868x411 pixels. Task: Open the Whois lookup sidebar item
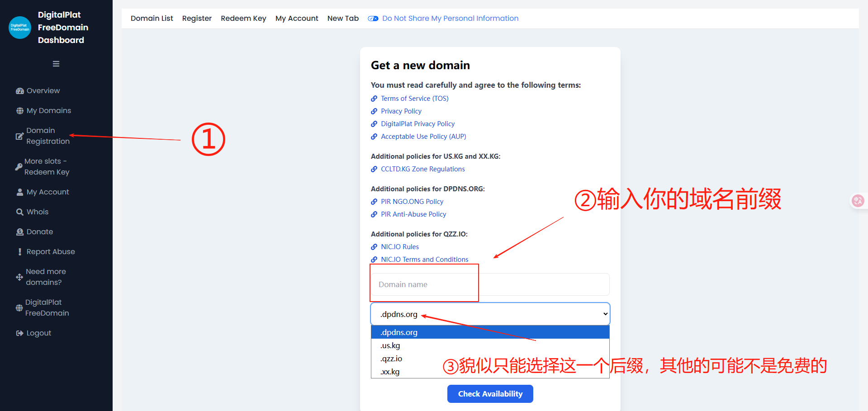[32, 212]
